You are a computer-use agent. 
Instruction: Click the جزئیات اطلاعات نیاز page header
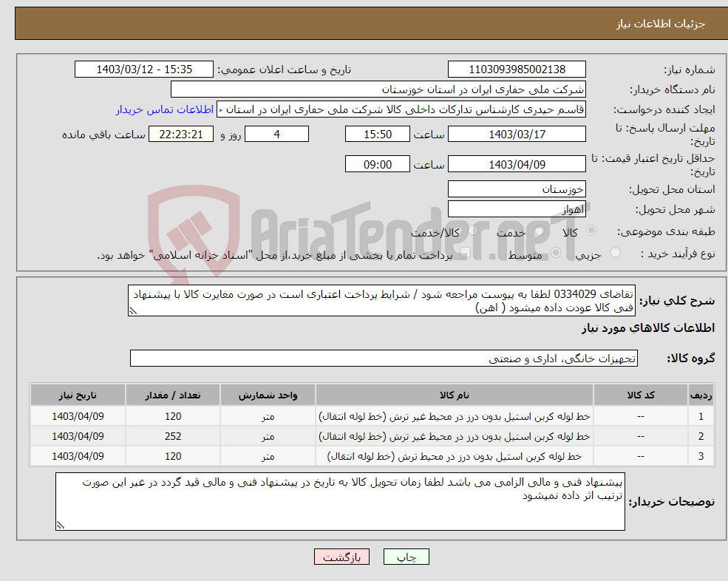pyautogui.click(x=661, y=24)
